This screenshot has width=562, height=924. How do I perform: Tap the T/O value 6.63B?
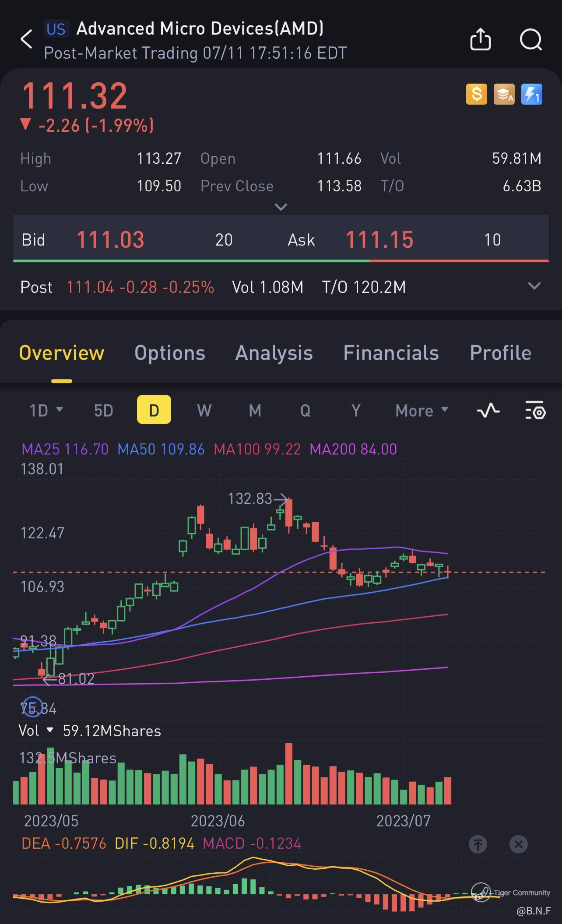point(522,186)
